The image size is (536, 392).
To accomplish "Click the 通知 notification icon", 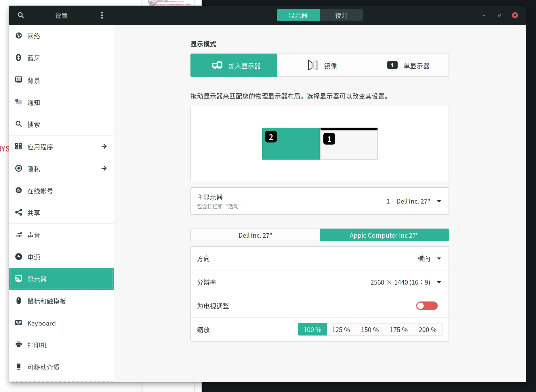I will pos(19,102).
